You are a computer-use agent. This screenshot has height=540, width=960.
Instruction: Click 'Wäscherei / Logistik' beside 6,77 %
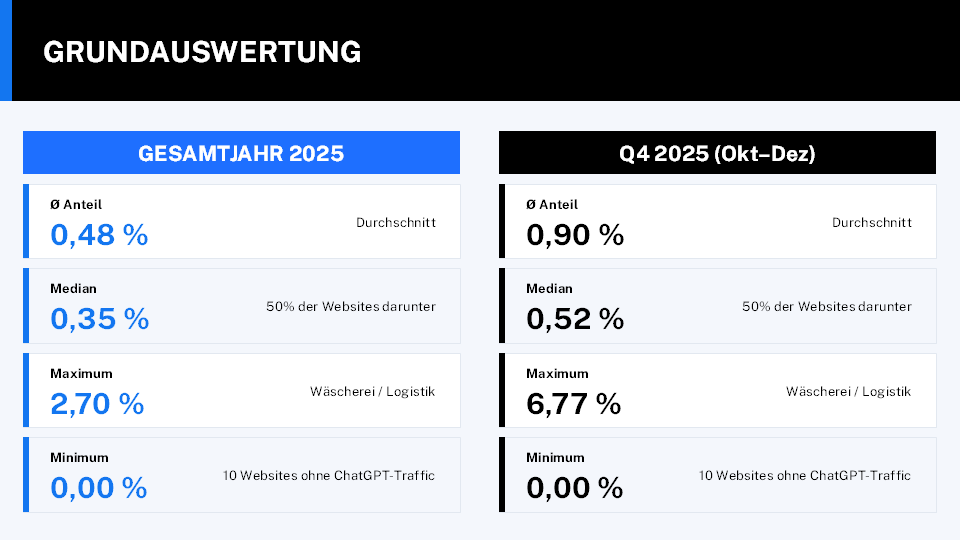[848, 392]
